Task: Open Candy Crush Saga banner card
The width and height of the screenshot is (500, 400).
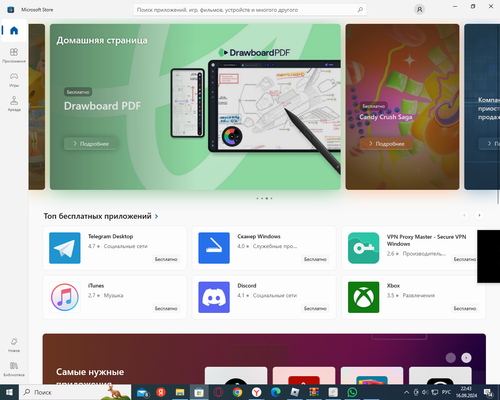Action: [x=402, y=107]
